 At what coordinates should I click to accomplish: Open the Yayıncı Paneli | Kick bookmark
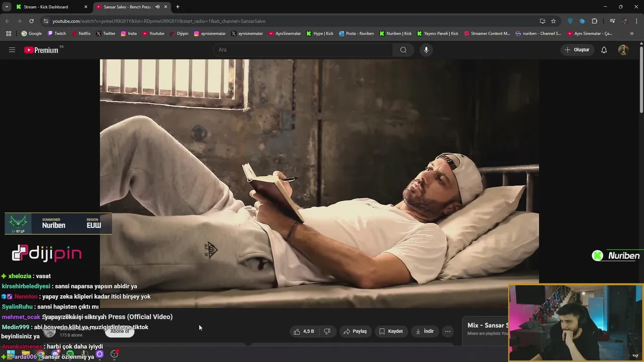pyautogui.click(x=438, y=34)
